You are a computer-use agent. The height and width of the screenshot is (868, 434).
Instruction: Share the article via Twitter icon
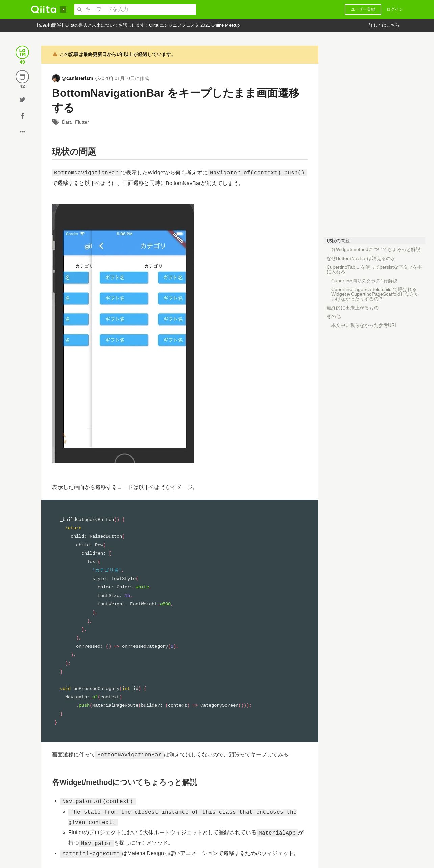click(22, 99)
